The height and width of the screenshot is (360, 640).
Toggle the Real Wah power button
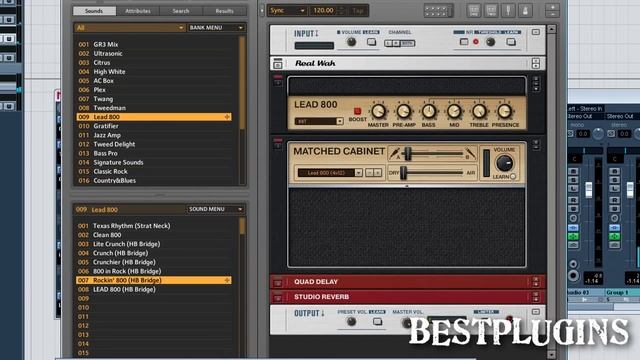point(278,64)
